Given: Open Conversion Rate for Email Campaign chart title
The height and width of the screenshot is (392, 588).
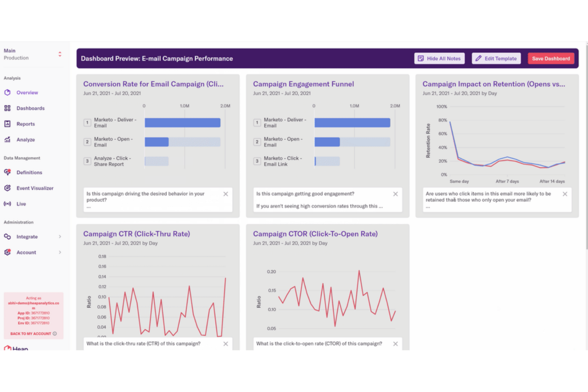Looking at the screenshot, I should (153, 84).
